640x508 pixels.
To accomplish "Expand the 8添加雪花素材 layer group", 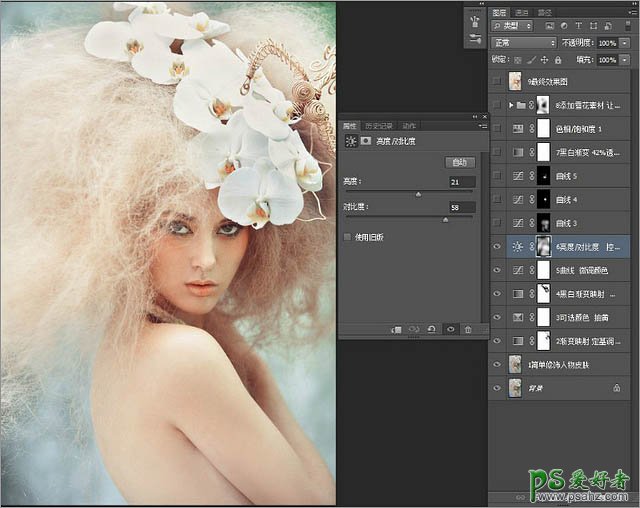I will click(512, 104).
